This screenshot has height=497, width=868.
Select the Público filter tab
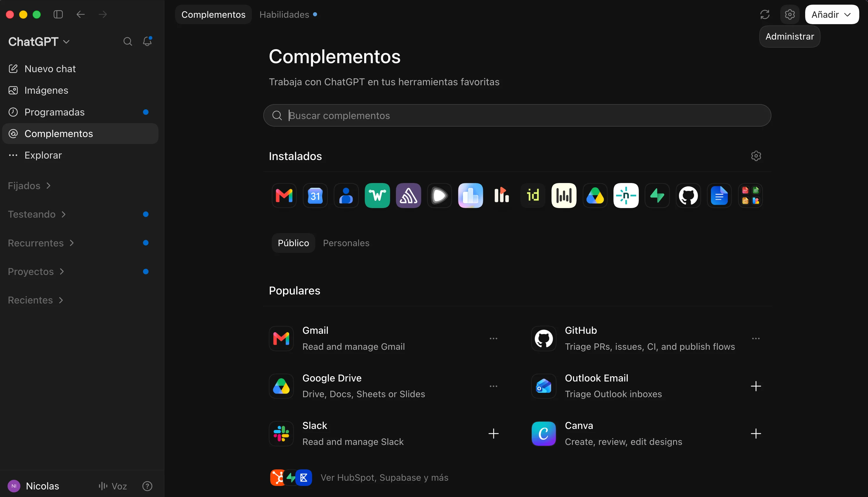(x=293, y=243)
